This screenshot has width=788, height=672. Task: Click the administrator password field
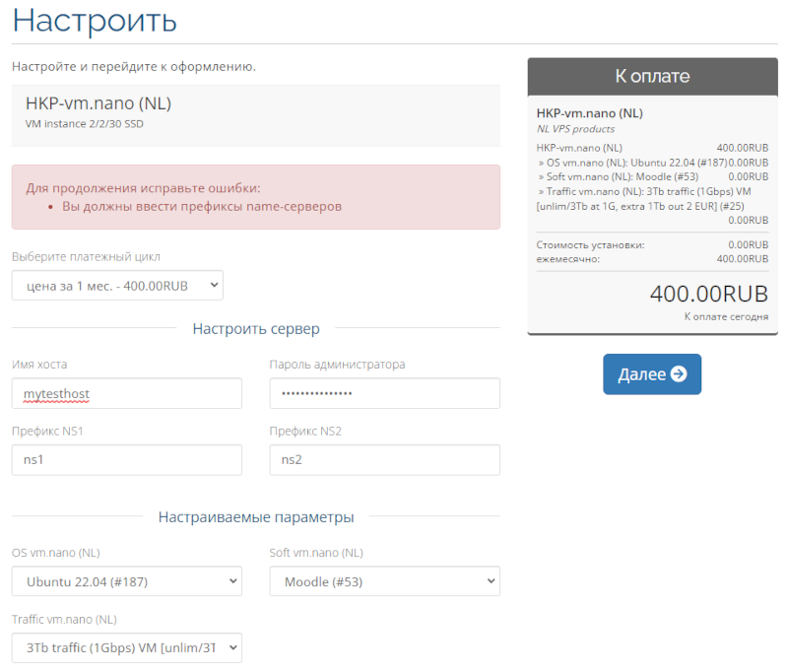coord(384,393)
